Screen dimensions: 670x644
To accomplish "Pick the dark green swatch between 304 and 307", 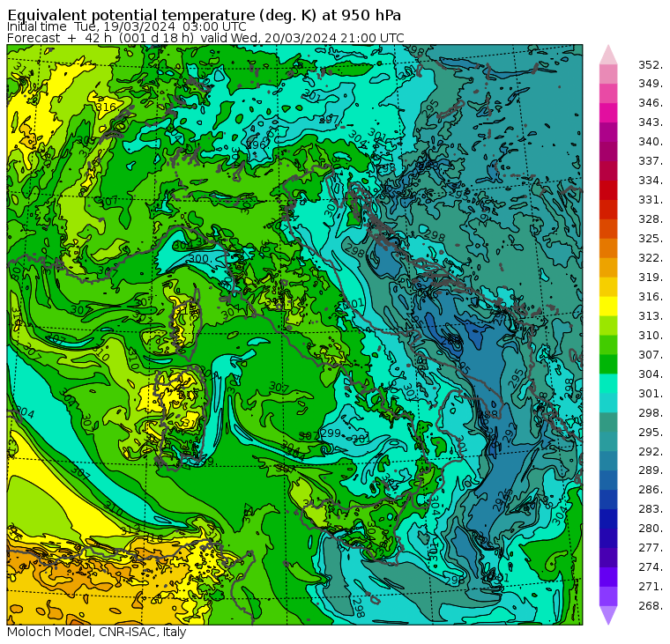I will click(608, 364).
